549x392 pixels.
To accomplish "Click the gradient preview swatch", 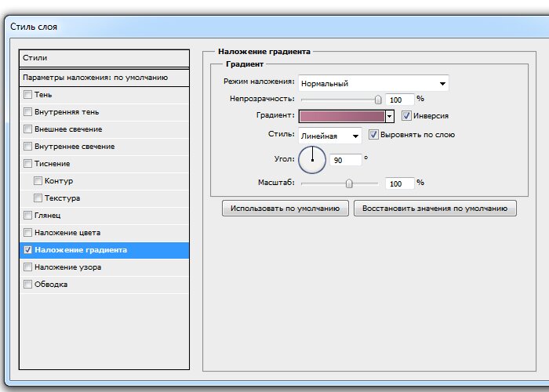I will click(342, 116).
